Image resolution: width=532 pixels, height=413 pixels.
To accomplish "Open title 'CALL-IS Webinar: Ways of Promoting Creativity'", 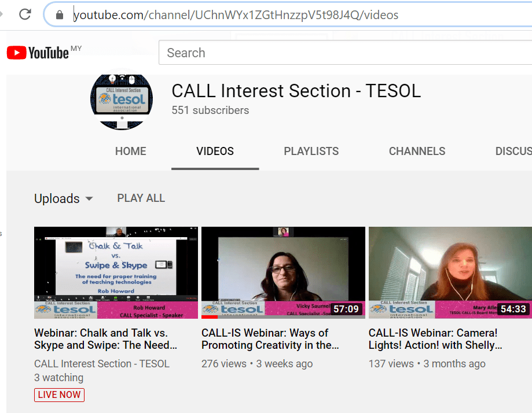I will click(270, 339).
